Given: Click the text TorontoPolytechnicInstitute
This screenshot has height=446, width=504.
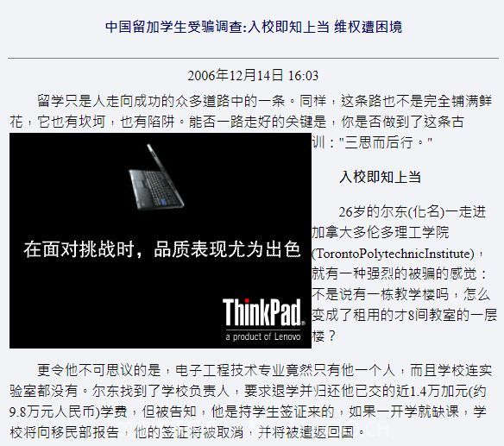Looking at the screenshot, I should 394,254.
